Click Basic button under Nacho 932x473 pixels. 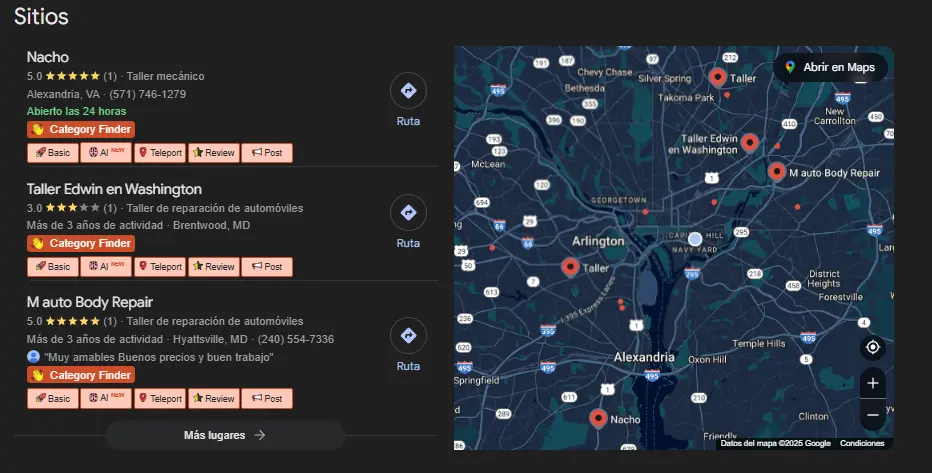pyautogui.click(x=53, y=153)
